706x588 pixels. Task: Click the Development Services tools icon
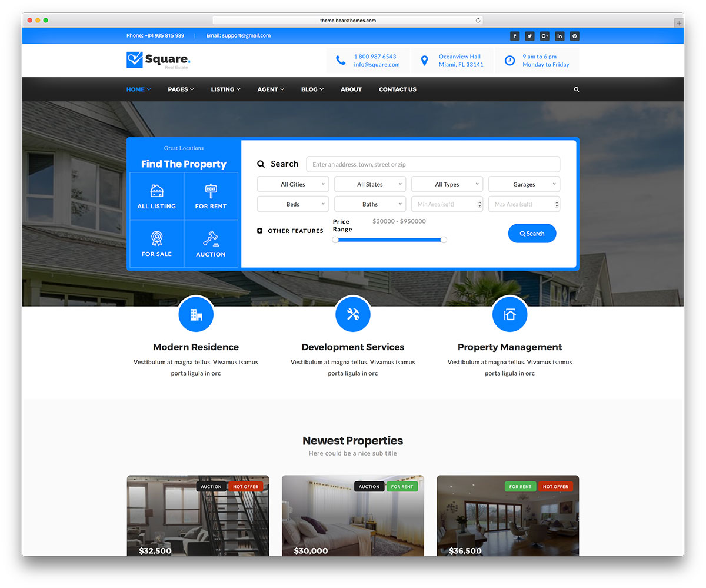pos(353,314)
